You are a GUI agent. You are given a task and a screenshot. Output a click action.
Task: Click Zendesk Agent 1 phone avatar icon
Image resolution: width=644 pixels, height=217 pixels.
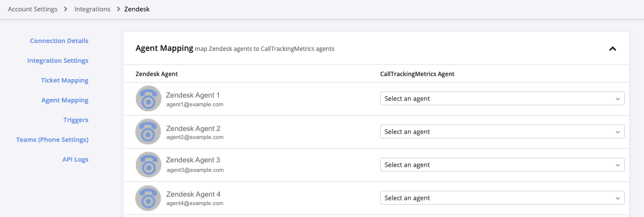[x=148, y=99]
